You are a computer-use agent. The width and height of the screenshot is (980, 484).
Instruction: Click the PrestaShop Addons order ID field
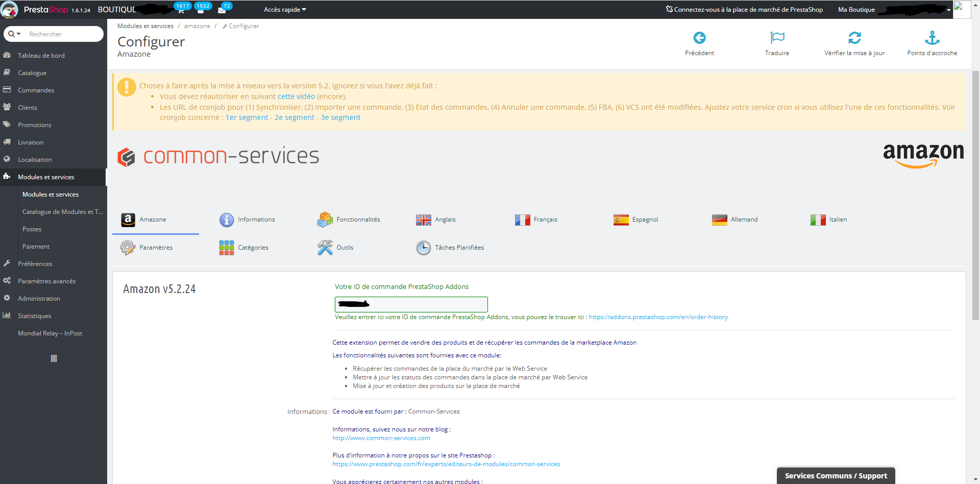click(411, 304)
